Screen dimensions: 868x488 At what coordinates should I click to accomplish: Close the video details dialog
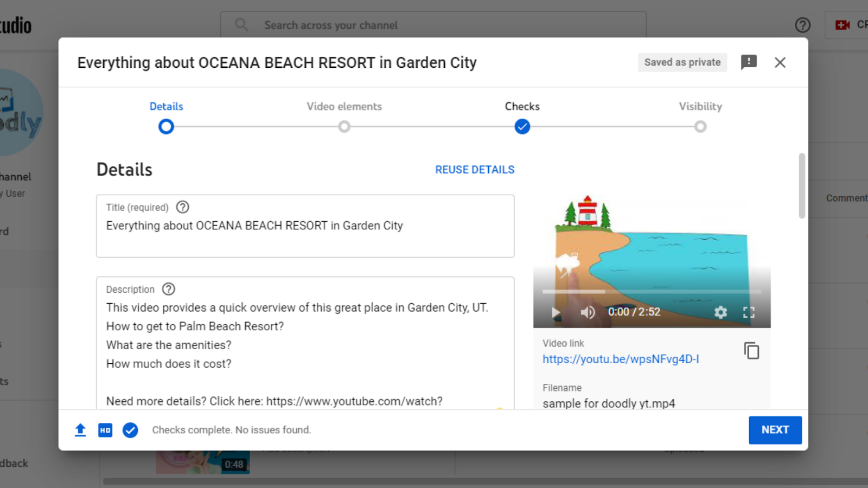pyautogui.click(x=780, y=62)
